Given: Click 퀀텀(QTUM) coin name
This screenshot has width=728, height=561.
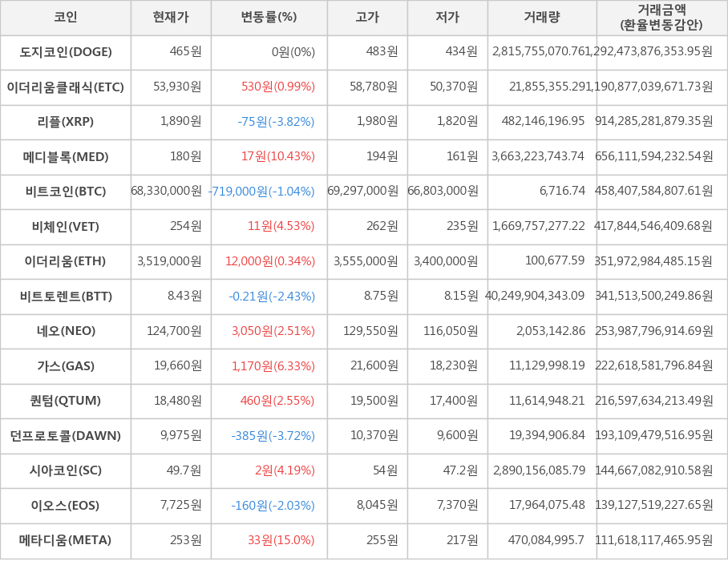Looking at the screenshot, I should pos(66,402).
